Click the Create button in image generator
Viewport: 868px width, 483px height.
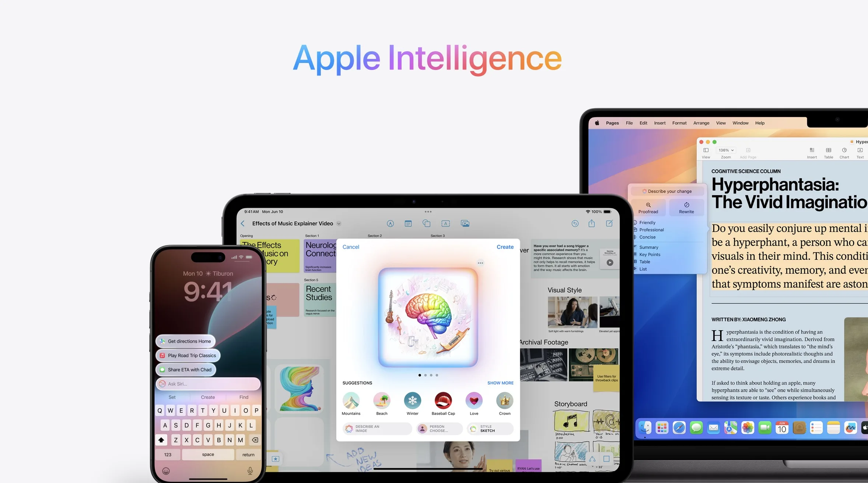pyautogui.click(x=505, y=246)
